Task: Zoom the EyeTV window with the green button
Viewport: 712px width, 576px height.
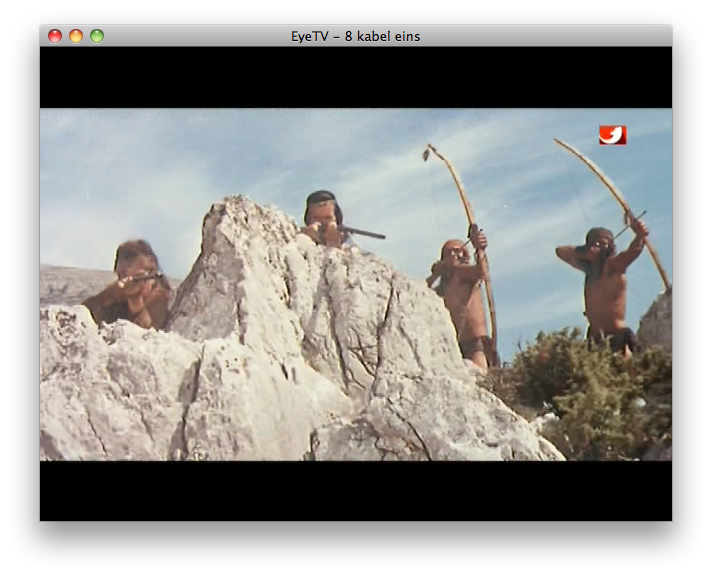Action: click(97, 36)
